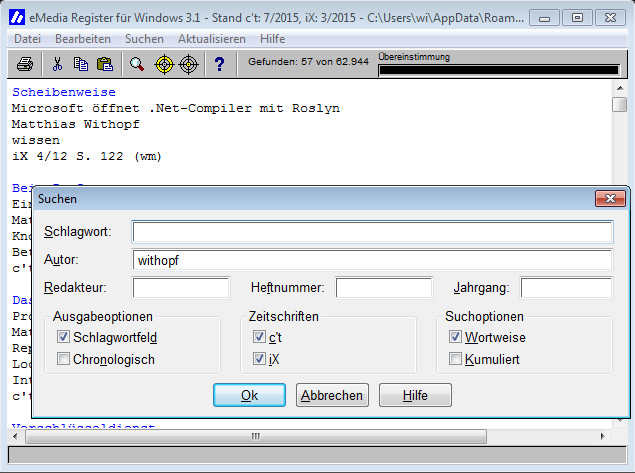Click the clipboard paste icon
This screenshot has width=635, height=473.
click(104, 65)
